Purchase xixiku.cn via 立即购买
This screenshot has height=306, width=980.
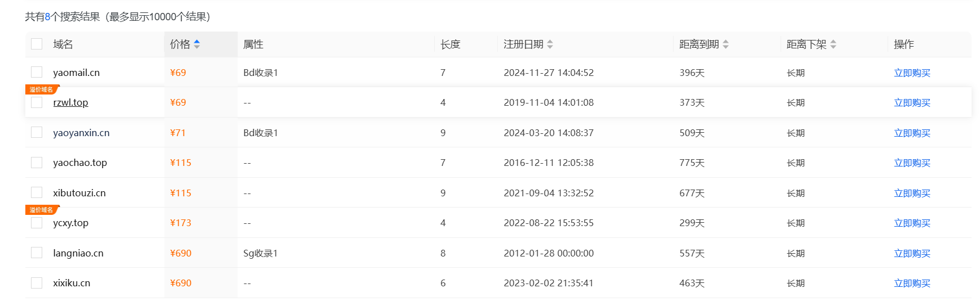point(912,283)
